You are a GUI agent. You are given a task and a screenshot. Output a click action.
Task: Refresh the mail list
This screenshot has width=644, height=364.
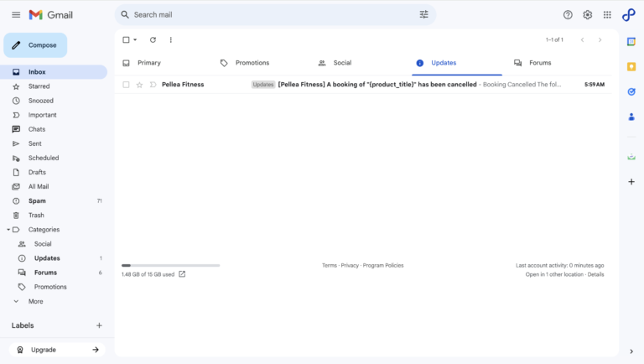point(153,40)
